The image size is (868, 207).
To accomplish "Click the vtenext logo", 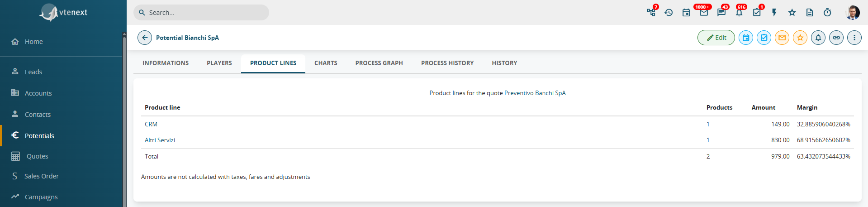I will pyautogui.click(x=63, y=12).
